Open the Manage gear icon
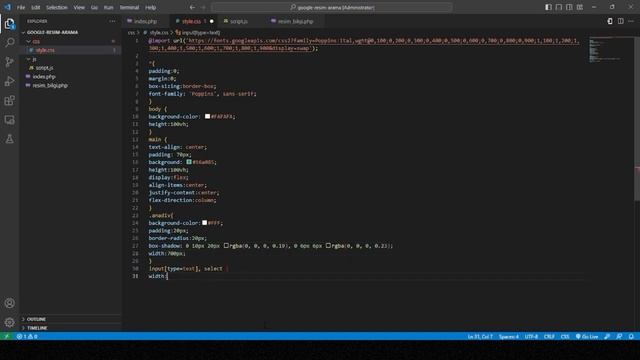The width and height of the screenshot is (640, 360). (x=9, y=322)
